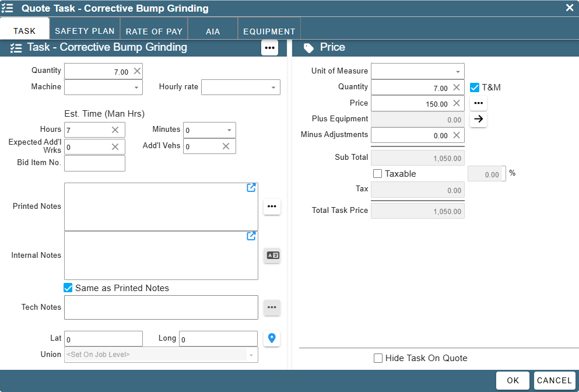Click the checklist icon beside Task header
The height and width of the screenshot is (392, 579).
(x=16, y=48)
